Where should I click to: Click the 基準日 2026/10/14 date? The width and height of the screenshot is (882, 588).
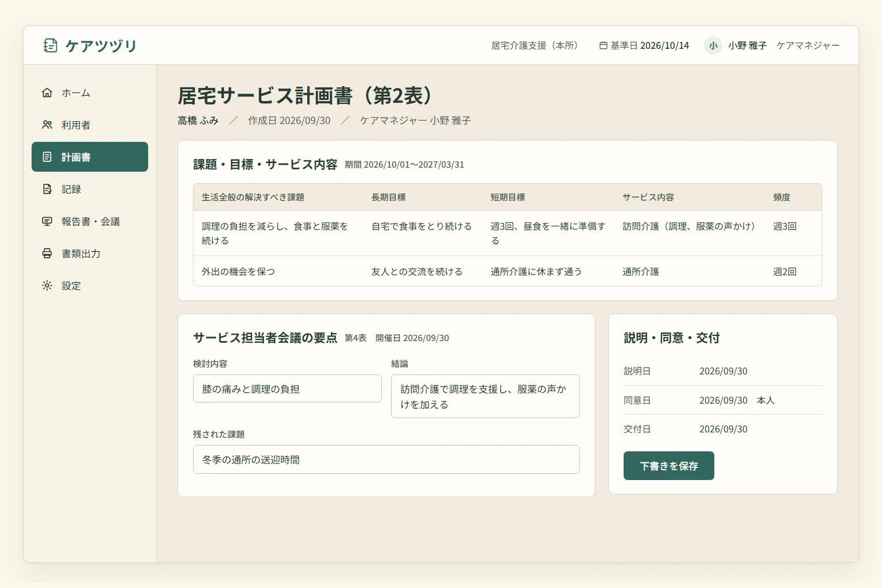coord(644,45)
